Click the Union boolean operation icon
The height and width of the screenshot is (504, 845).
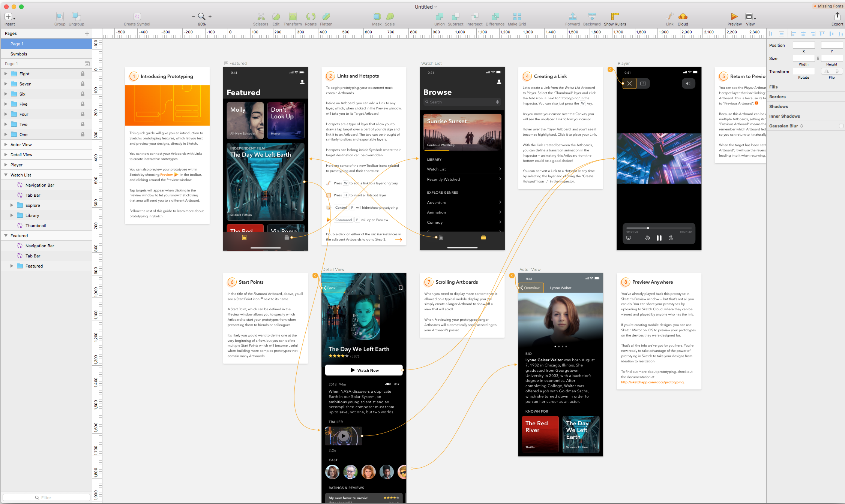click(439, 16)
